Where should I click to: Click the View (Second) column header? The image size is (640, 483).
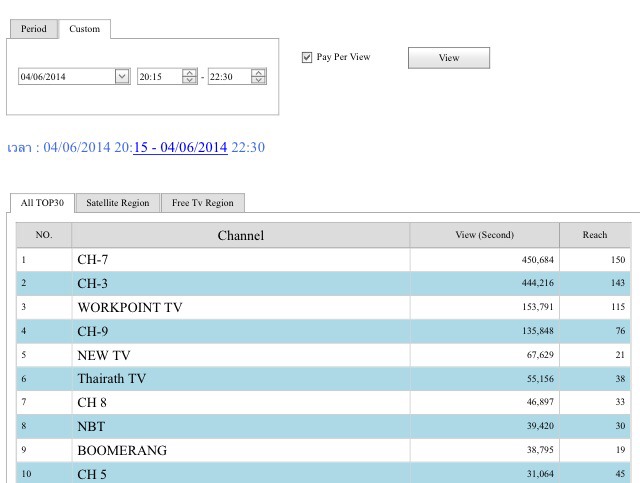[484, 235]
